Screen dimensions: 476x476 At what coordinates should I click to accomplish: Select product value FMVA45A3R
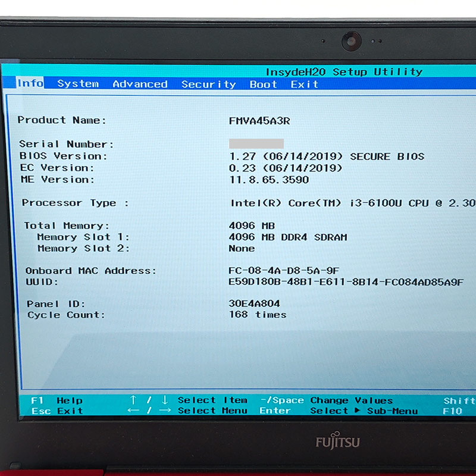(x=259, y=121)
